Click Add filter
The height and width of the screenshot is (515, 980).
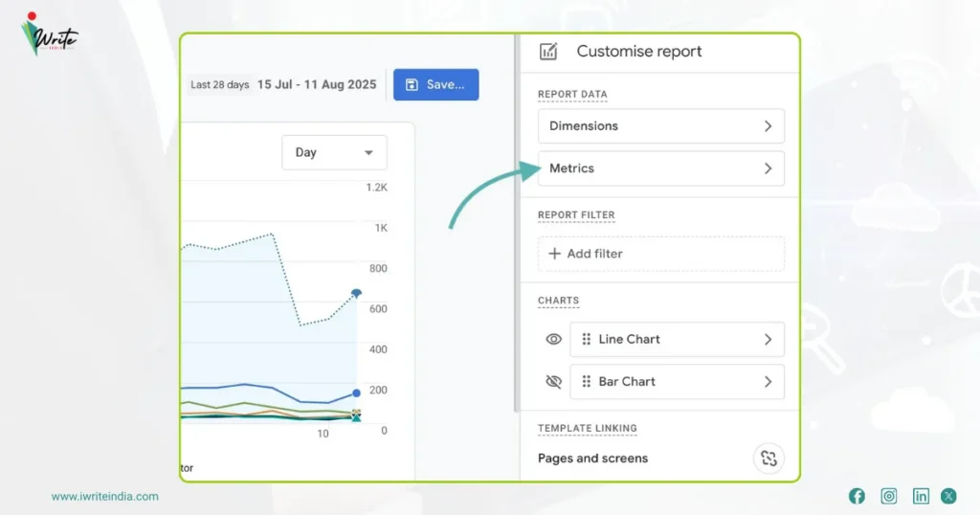point(661,253)
